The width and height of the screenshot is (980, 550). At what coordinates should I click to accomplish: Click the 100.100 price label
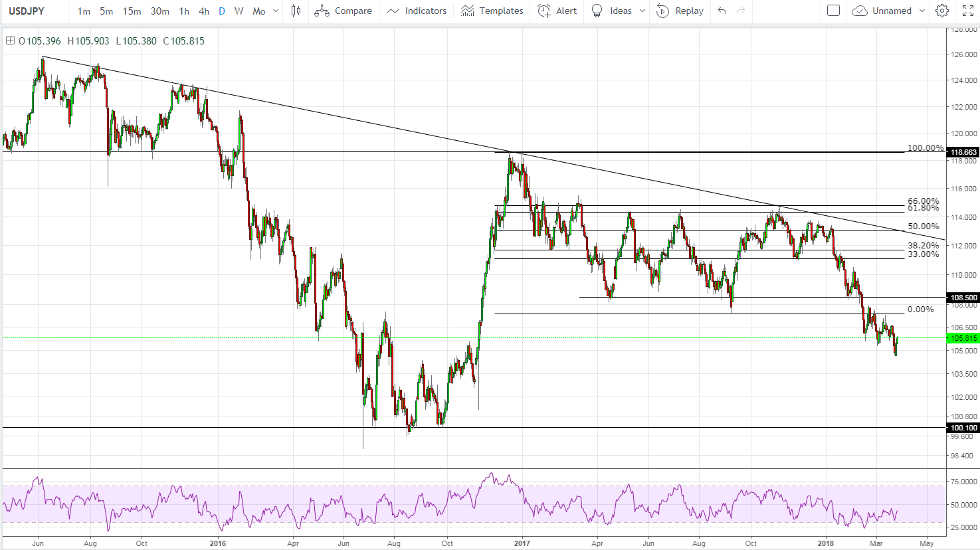(x=963, y=428)
